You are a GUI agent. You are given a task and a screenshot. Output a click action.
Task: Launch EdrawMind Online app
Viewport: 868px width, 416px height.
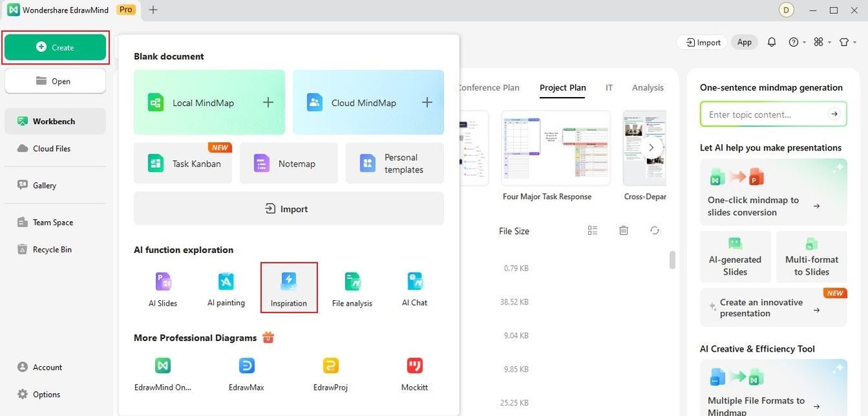tap(163, 374)
